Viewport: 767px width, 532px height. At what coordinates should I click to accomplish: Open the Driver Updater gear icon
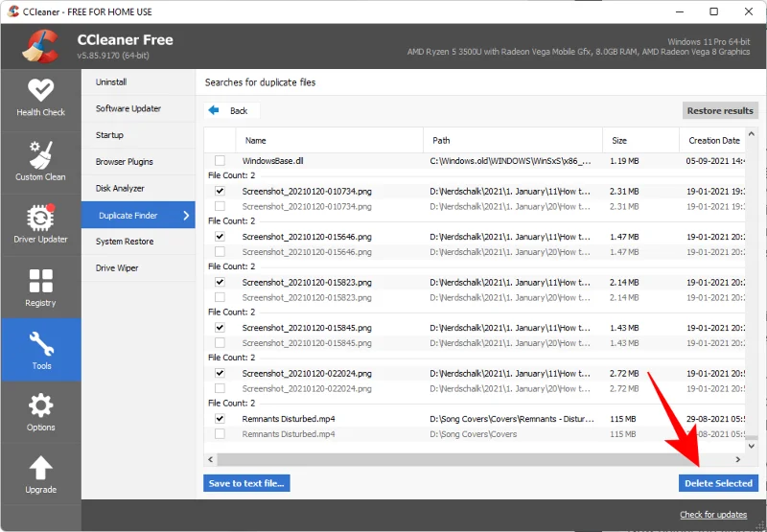pyautogui.click(x=40, y=218)
